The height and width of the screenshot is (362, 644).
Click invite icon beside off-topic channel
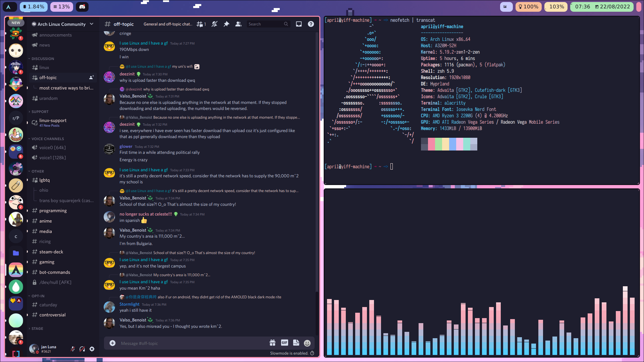(x=91, y=77)
